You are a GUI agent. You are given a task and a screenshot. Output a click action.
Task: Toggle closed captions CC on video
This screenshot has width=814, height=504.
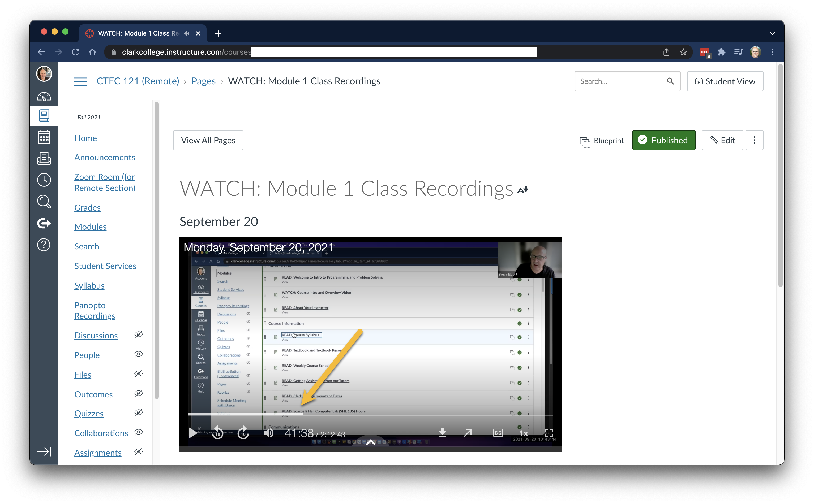498,433
